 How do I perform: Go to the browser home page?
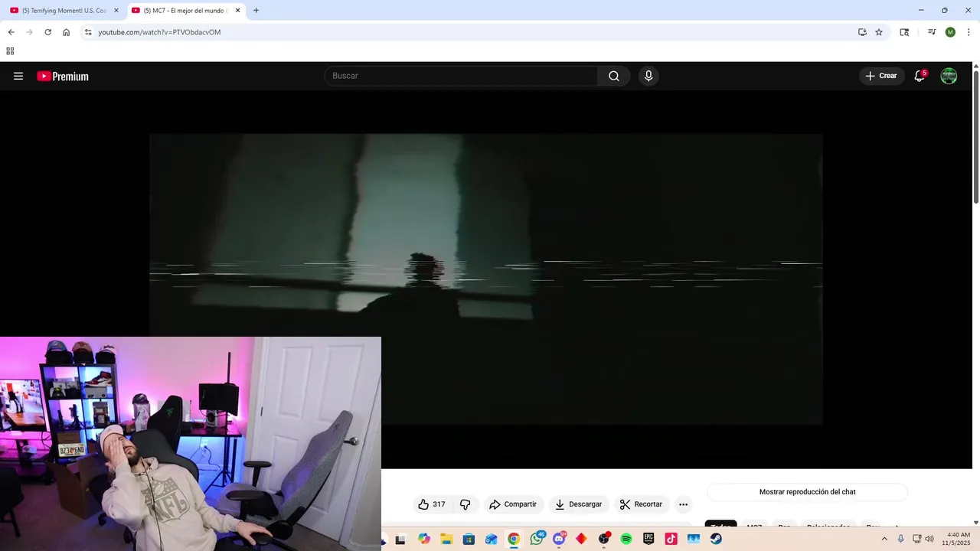66,32
